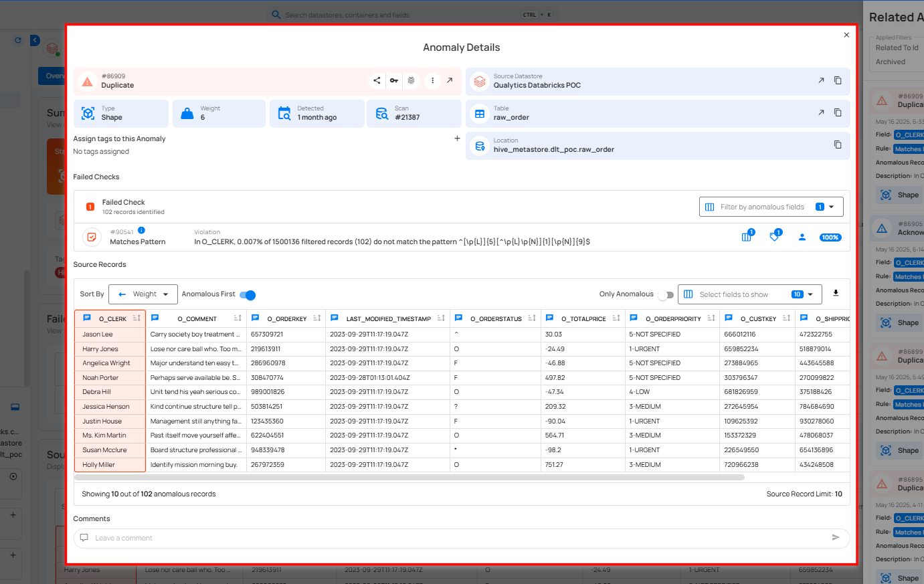Open the Sort By Weight dropdown
This screenshot has width=924, height=584.
(143, 294)
